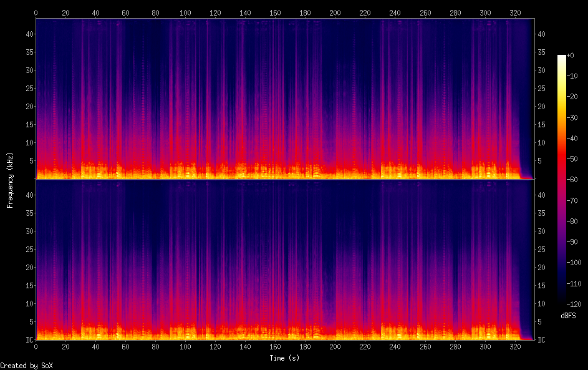The image size is (588, 370).
Task: Select the "-120" value on the color scale
Action: coord(574,304)
